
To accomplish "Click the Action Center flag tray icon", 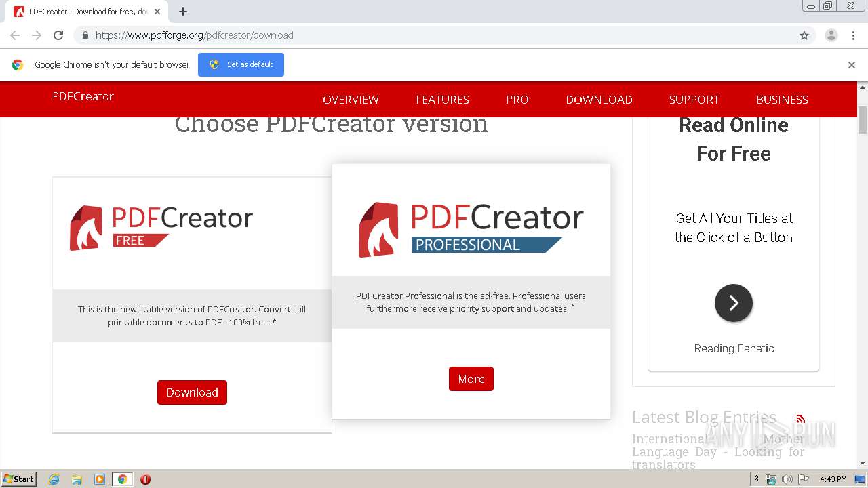I will point(803,479).
